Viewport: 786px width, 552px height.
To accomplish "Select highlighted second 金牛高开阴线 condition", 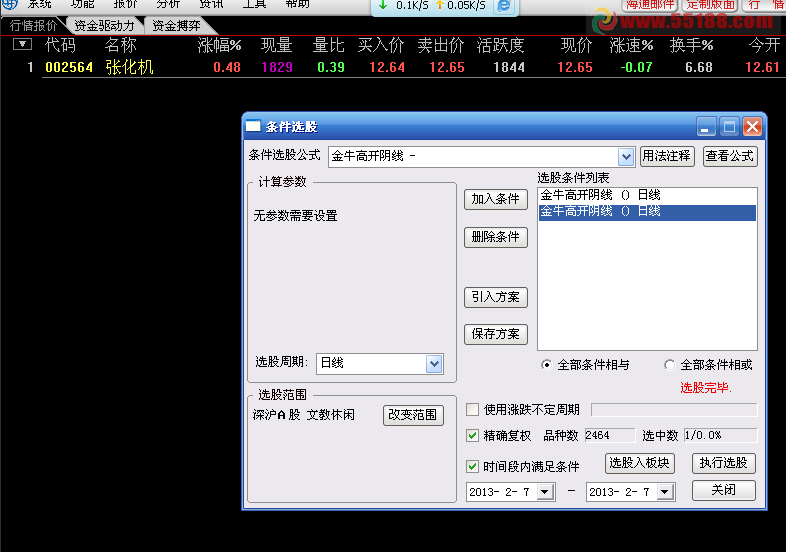I will (647, 212).
